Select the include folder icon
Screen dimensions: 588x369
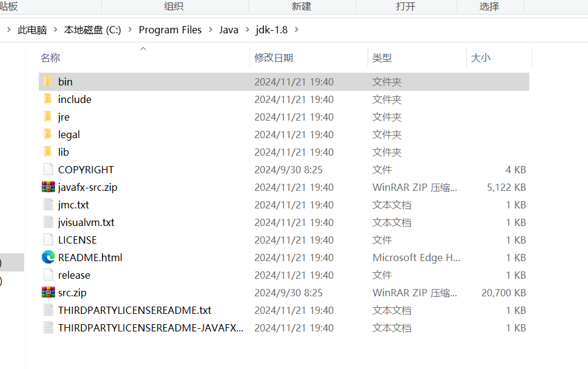pos(48,99)
